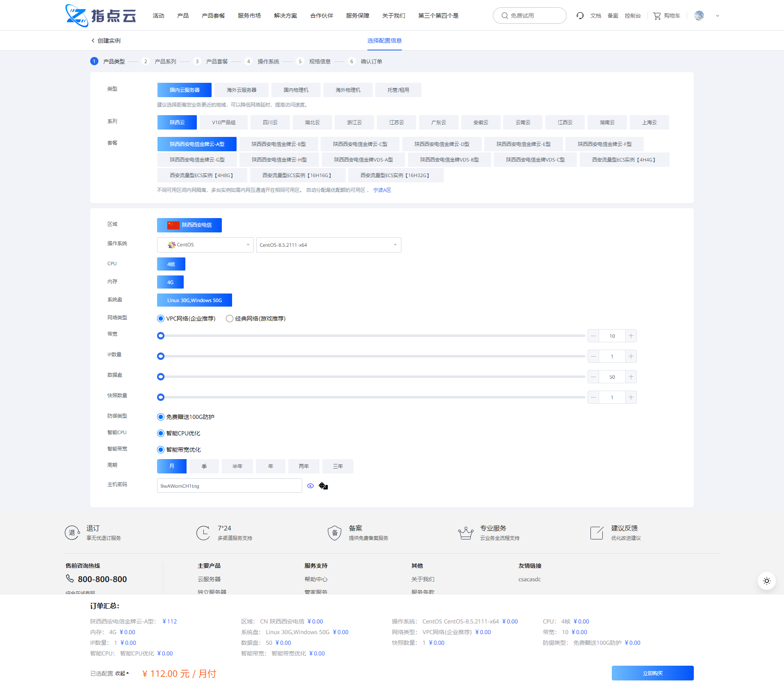Expand the user account dropdown arrow
Image resolution: width=784 pixels, height=687 pixels.
[718, 16]
